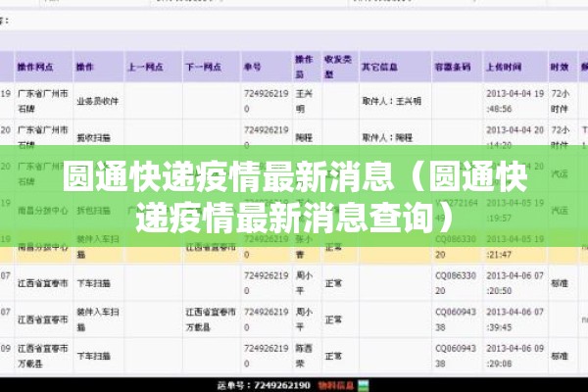
Task: Click 正常 status in the 陈西荣 row
Action: 333,356
